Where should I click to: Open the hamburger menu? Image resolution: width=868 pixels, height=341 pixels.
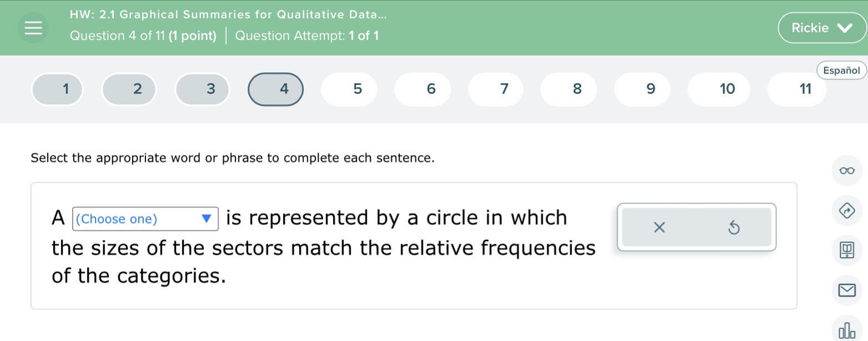[33, 27]
